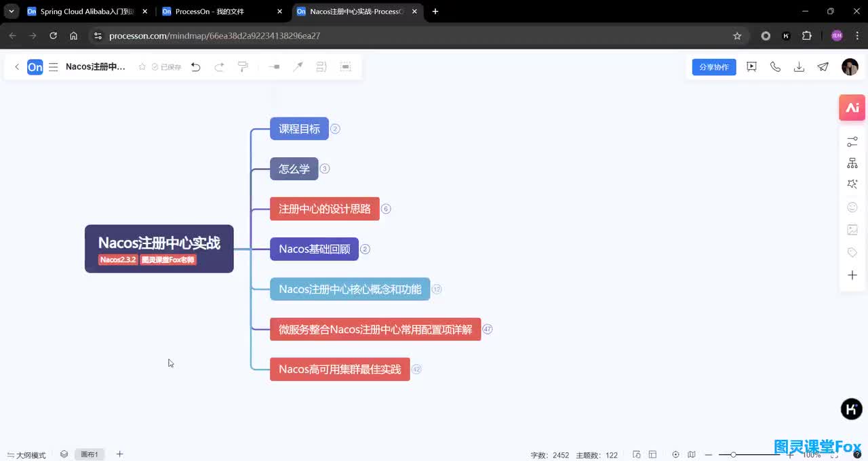Open a new browser tab
The image size is (868, 461).
(x=435, y=12)
